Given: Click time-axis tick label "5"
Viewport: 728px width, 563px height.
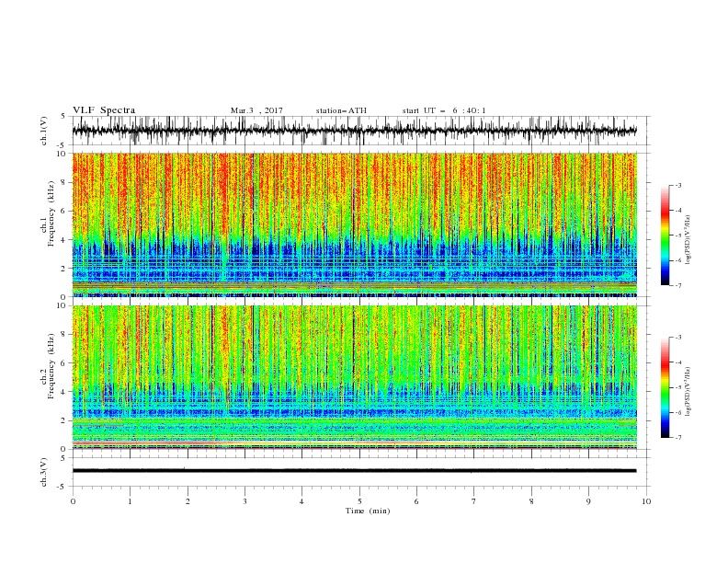Looking at the screenshot, I should point(359,501).
